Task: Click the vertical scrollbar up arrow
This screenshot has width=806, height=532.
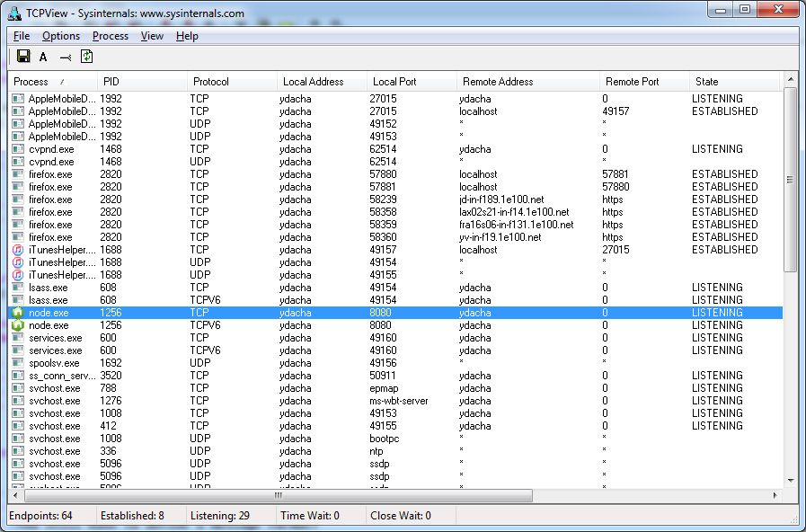Action: click(x=791, y=80)
